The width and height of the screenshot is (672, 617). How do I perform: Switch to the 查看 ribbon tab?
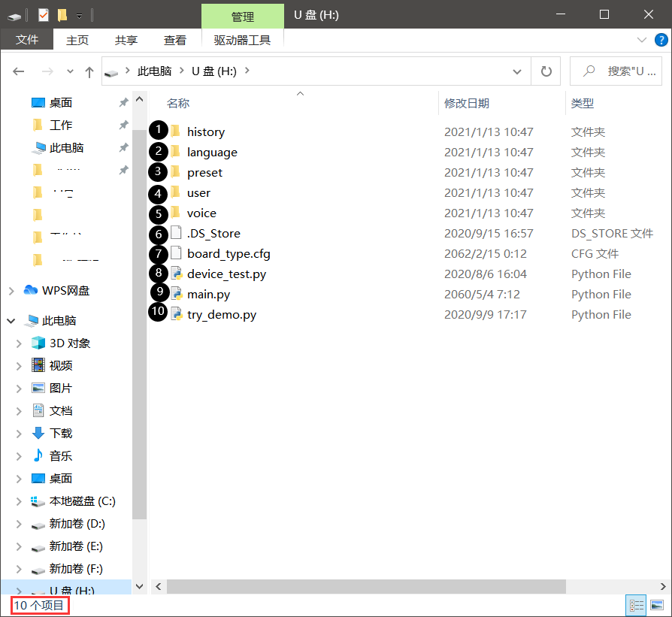[175, 40]
